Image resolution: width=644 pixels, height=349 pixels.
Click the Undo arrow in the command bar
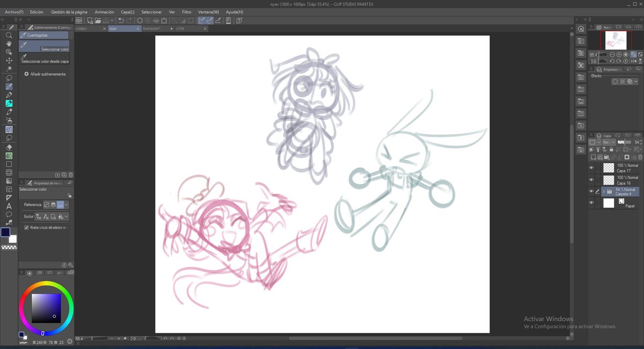click(121, 20)
